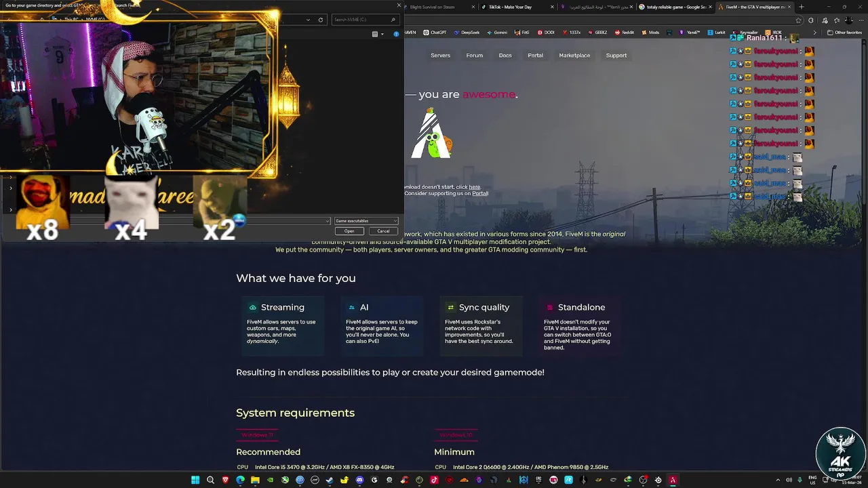
Task: Click Cancel in the file dialog
Action: [x=383, y=231]
